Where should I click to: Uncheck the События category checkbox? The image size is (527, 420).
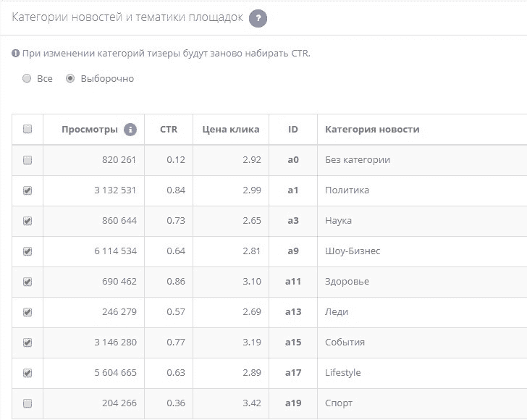pyautogui.click(x=28, y=343)
